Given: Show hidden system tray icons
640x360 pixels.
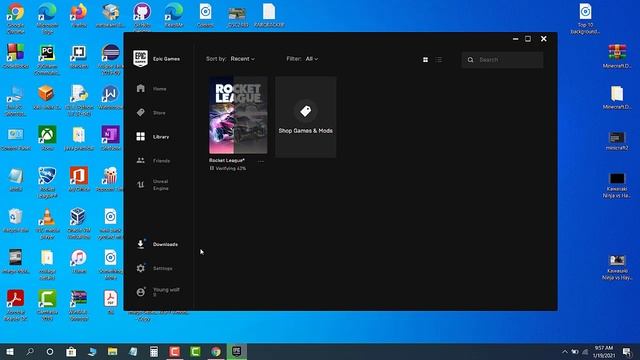Looking at the screenshot, I should (565, 351).
